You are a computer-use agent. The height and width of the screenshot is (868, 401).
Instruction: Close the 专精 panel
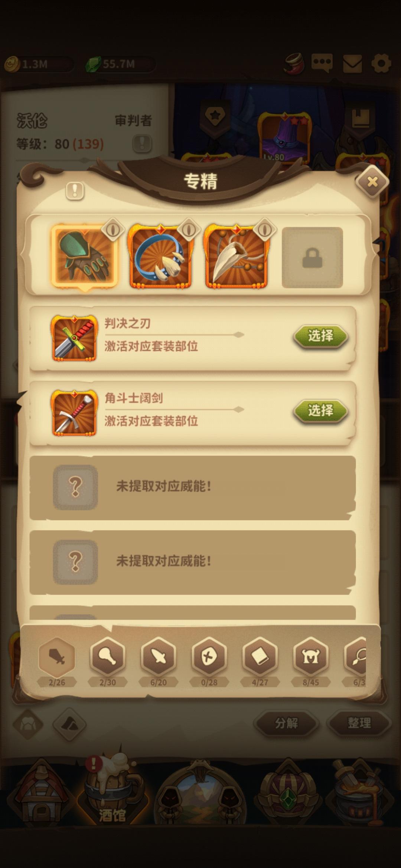372,182
